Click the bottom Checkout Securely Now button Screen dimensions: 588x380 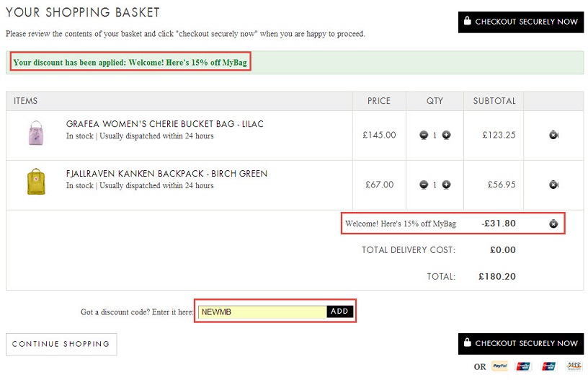(x=520, y=343)
